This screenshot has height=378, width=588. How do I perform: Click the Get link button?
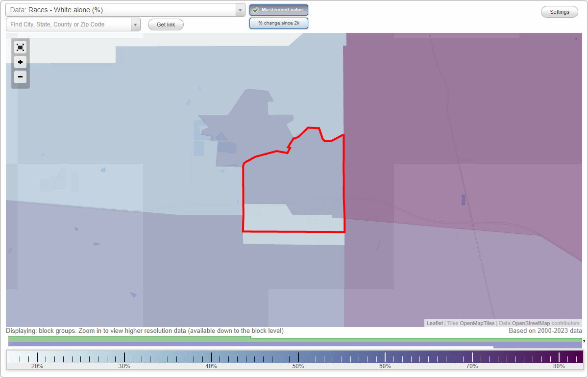click(165, 24)
